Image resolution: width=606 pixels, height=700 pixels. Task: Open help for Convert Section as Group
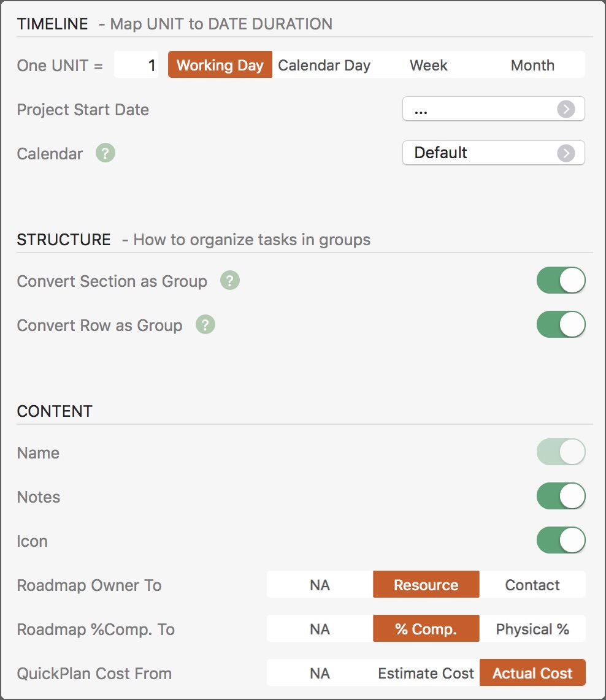tap(230, 281)
